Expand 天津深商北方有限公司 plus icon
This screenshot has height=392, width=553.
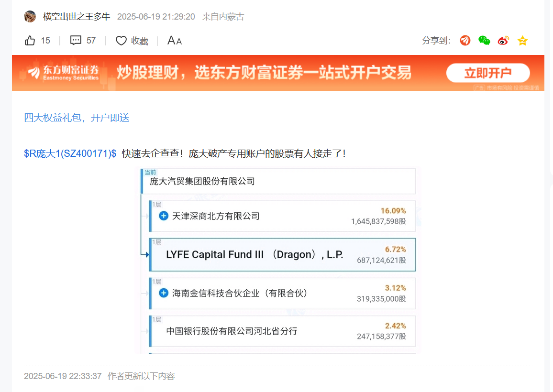(164, 216)
